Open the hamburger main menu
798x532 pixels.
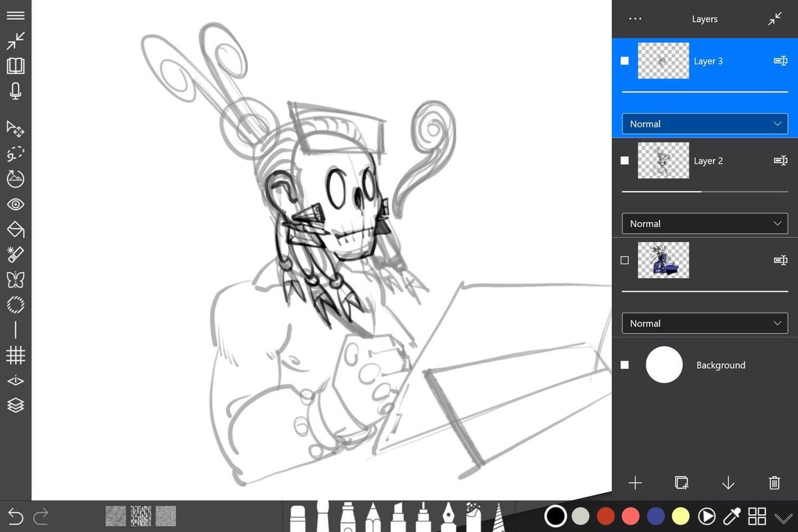click(x=16, y=15)
